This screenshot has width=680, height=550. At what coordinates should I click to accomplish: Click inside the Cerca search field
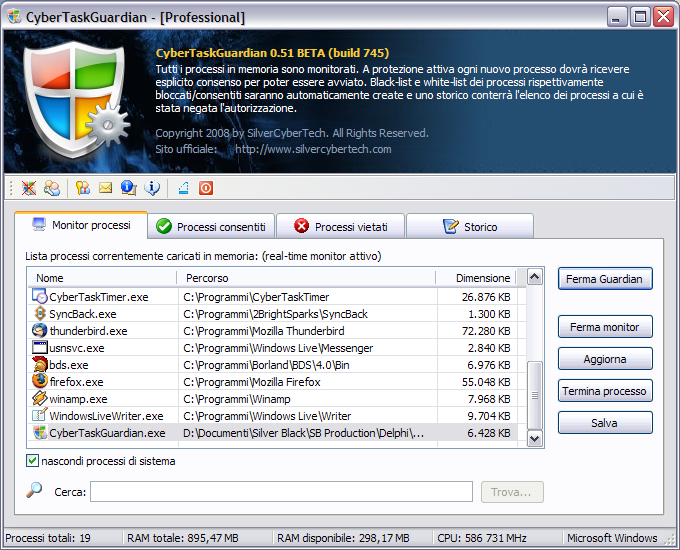(281, 491)
